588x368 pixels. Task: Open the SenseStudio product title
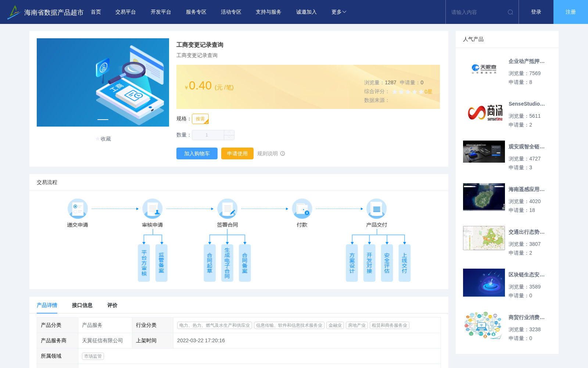[527, 104]
